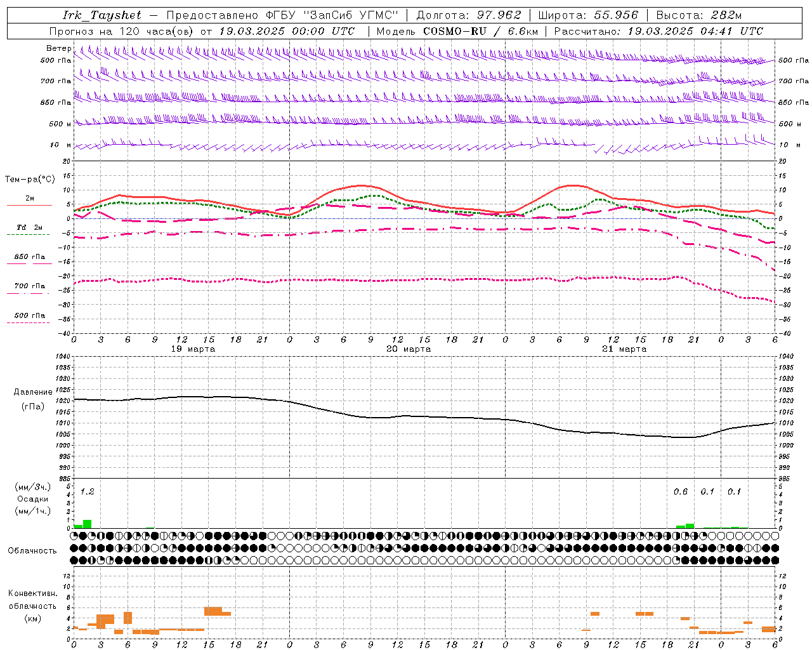Click the (мм/1ч.) precipitation unit label
Screen dimensions: 812x650
coord(33,511)
